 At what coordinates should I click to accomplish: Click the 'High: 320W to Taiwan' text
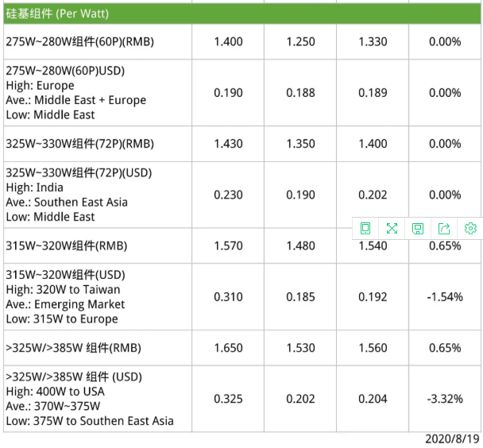pos(63,289)
